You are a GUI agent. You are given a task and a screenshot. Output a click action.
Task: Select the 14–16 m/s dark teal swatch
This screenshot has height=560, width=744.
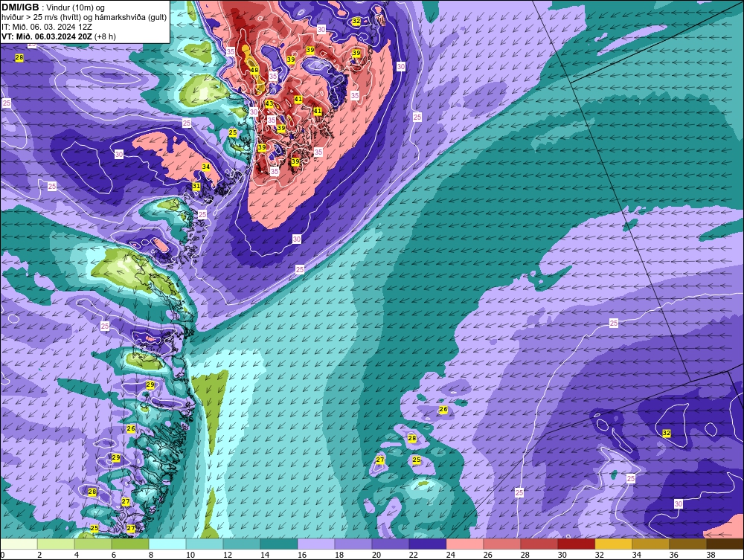pyautogui.click(x=279, y=544)
